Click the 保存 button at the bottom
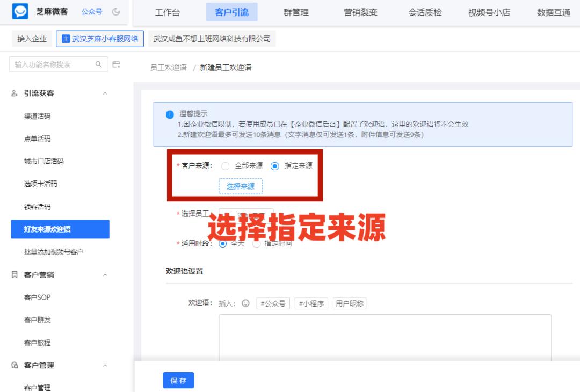Image resolution: width=580 pixels, height=392 pixels. click(178, 380)
